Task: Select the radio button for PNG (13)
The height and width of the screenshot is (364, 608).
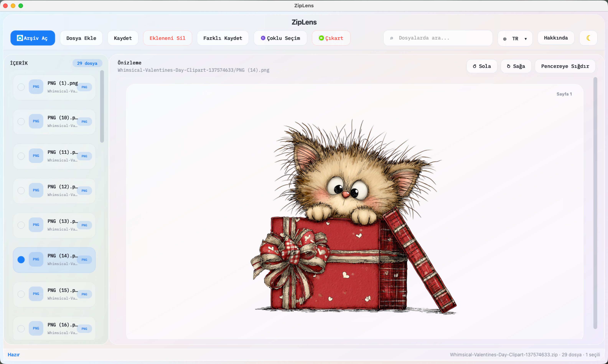Action: [x=21, y=225]
